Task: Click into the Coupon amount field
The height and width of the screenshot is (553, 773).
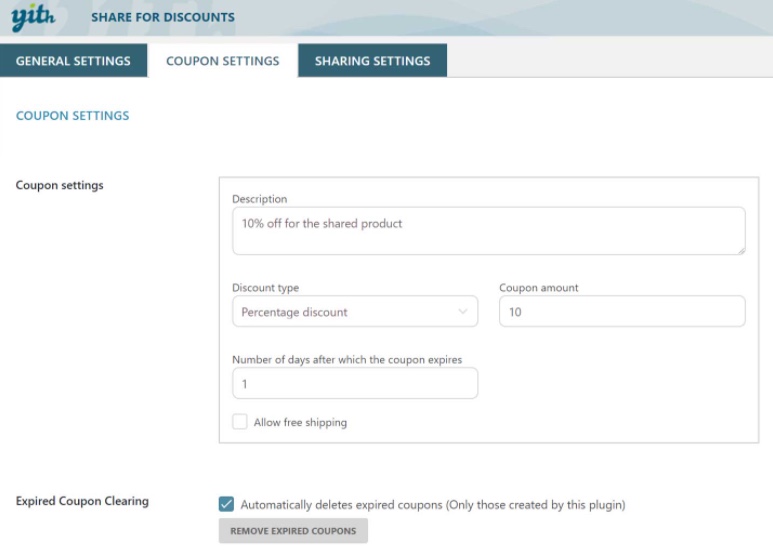Action: [x=621, y=312]
